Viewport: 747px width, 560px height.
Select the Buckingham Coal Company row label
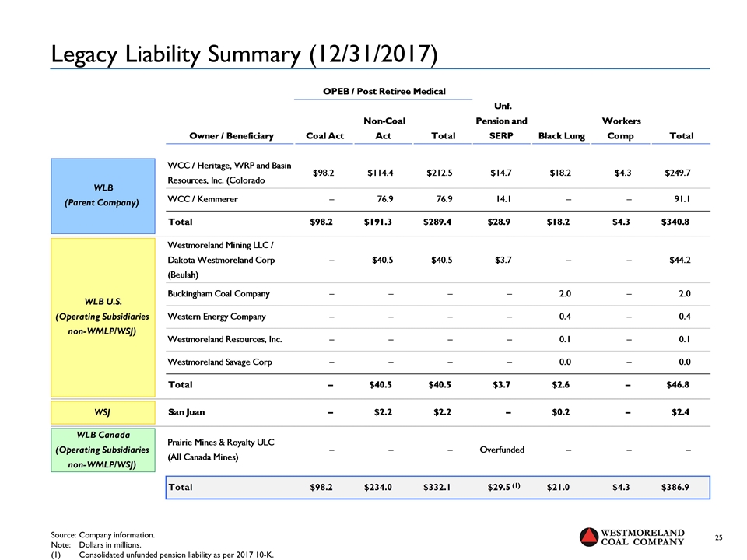pos(219,294)
